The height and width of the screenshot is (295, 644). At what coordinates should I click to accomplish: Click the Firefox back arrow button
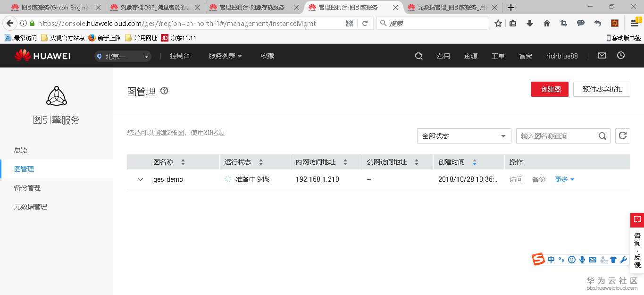tap(9, 23)
